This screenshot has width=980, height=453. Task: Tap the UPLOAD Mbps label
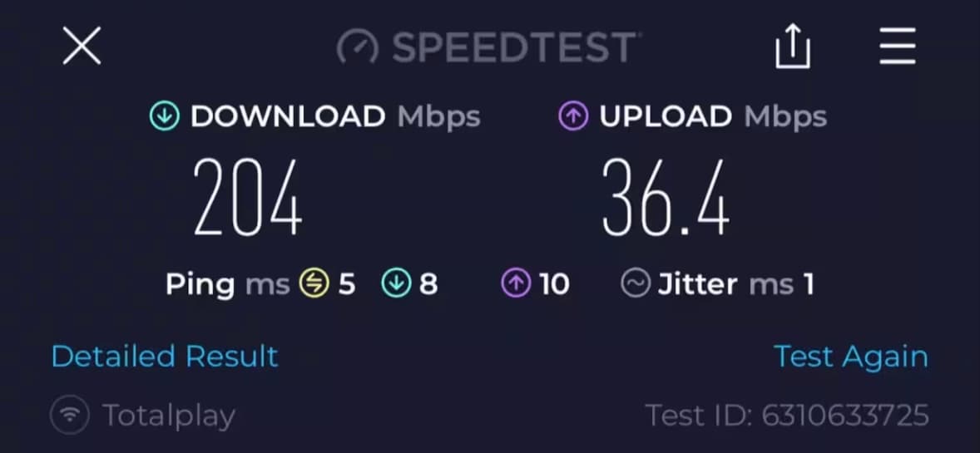tap(712, 117)
